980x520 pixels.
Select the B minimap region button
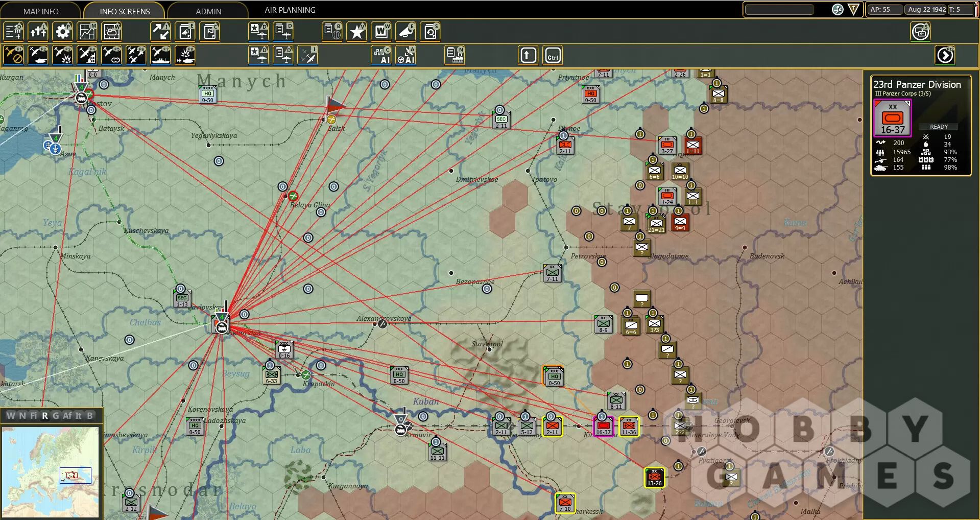(90, 416)
